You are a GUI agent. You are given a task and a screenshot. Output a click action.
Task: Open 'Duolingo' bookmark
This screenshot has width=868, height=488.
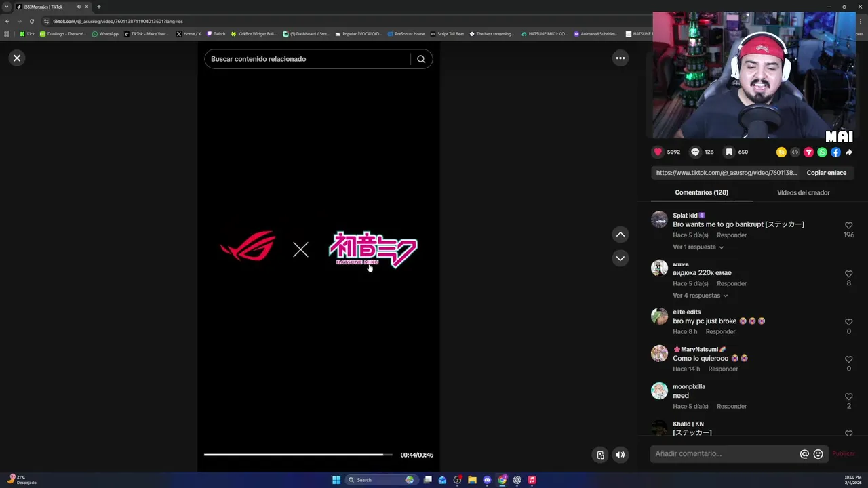[x=63, y=33]
